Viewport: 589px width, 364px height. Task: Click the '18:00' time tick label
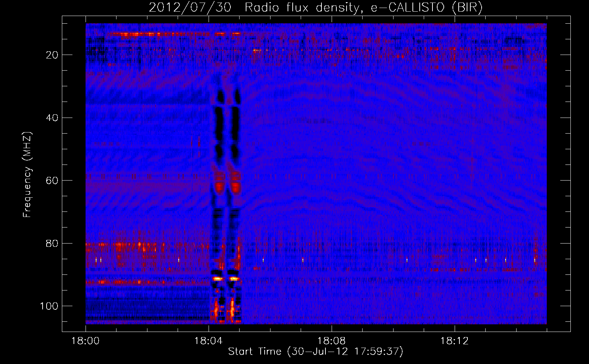tap(86, 341)
